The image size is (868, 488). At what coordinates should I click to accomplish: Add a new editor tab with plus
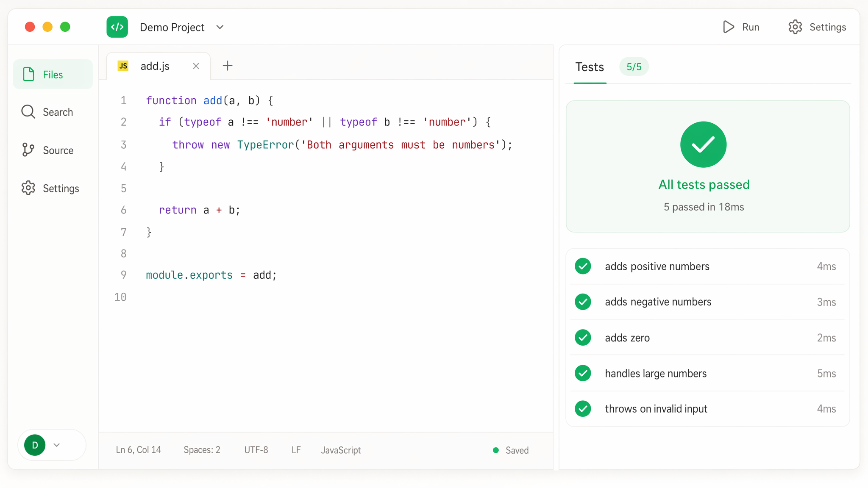tap(228, 66)
